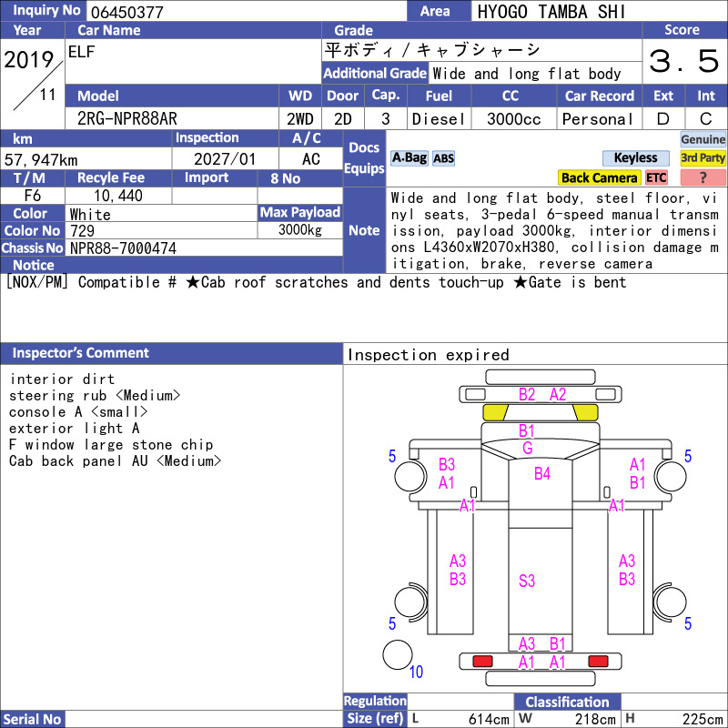Select the Docs Equips header
728x728 pixels.
pyautogui.click(x=365, y=157)
